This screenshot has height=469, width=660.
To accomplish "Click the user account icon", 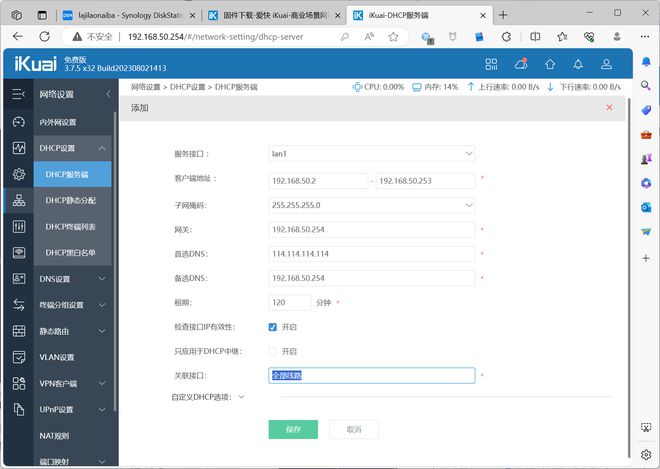I will click(606, 63).
